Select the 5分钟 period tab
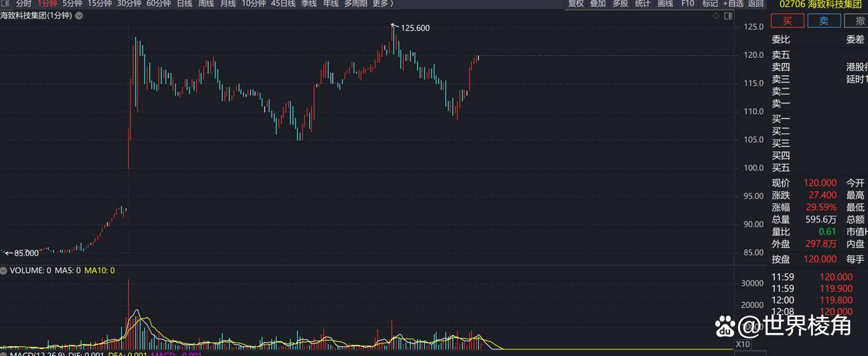 [72, 3]
